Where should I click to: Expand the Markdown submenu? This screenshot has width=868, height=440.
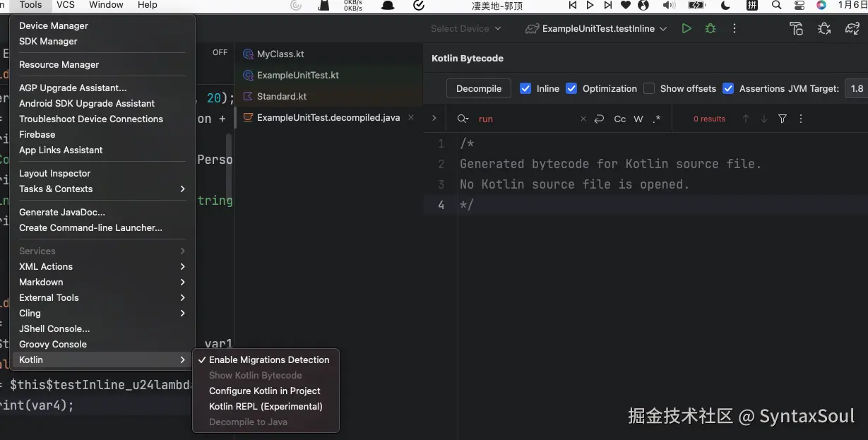pyautogui.click(x=102, y=282)
